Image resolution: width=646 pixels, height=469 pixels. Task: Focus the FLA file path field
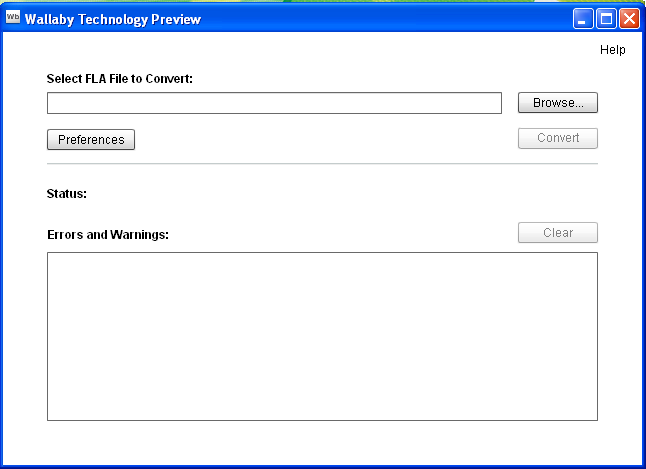point(274,103)
